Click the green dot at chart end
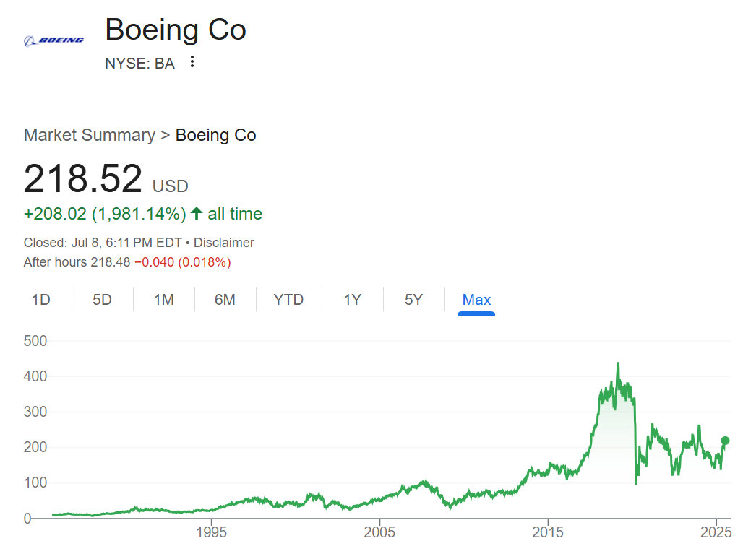The height and width of the screenshot is (559, 756). coord(725,441)
